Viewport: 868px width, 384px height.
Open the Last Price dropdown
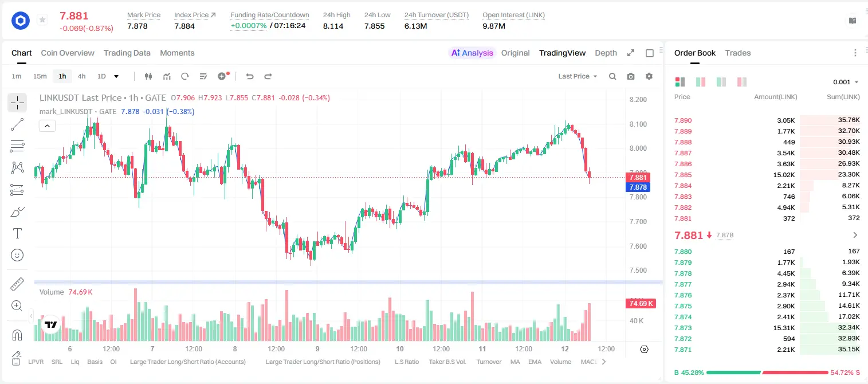pos(578,76)
